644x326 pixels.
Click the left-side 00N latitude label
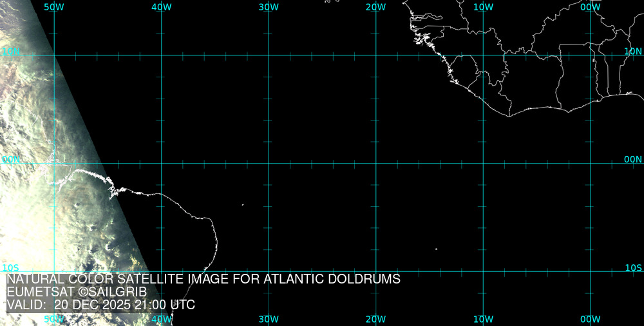[x=11, y=159]
